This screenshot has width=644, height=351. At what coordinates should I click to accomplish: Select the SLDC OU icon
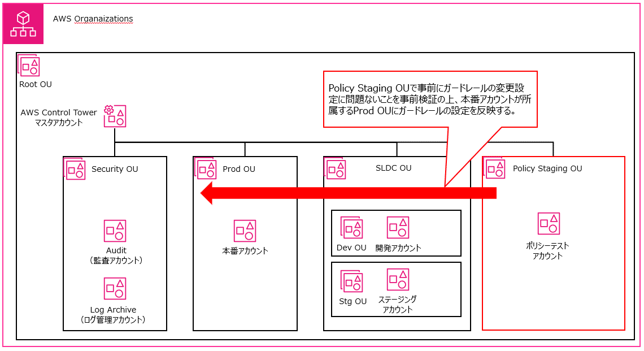click(x=335, y=169)
